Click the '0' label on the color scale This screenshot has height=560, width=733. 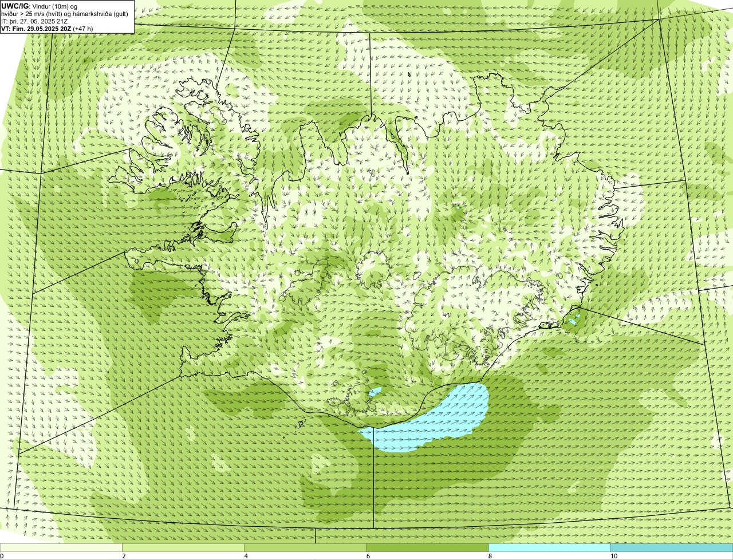pyautogui.click(x=2, y=556)
